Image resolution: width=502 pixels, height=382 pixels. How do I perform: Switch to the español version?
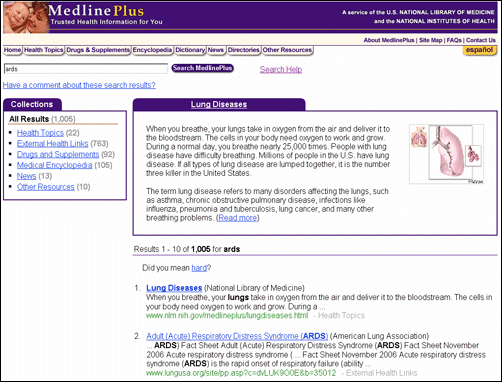point(479,50)
